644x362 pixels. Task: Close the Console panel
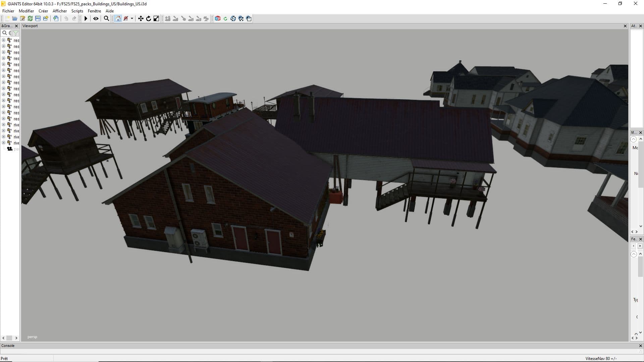click(x=640, y=346)
